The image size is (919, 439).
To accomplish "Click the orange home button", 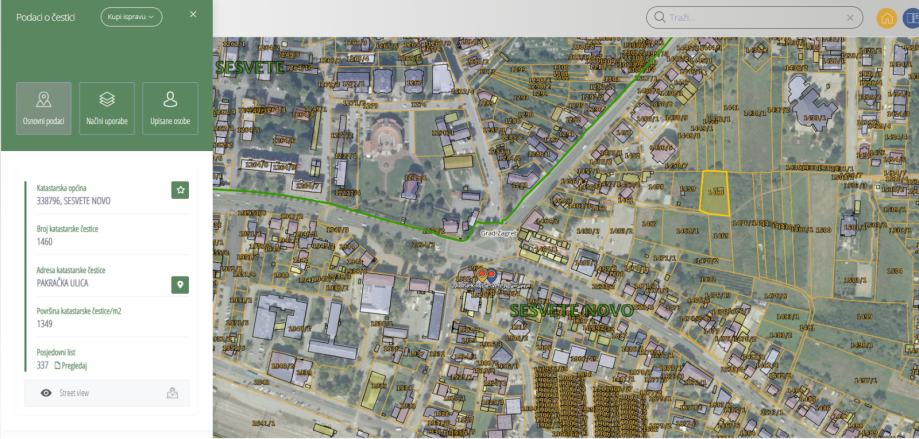I will 886,18.
